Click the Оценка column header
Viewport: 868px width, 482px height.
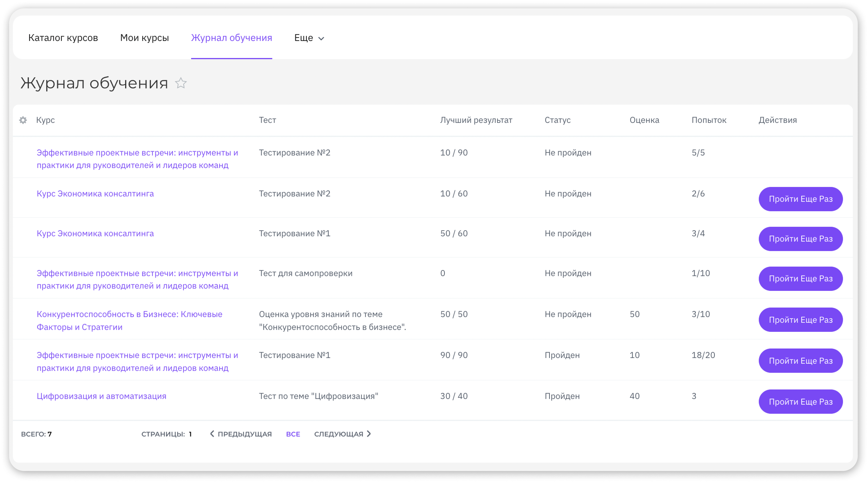[644, 120]
